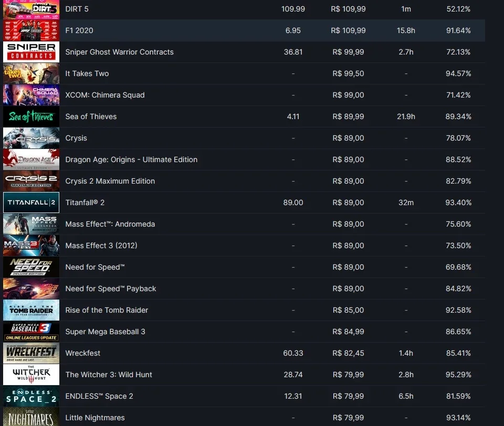Select the 52.12% rating for DIRT 5

tap(458, 9)
